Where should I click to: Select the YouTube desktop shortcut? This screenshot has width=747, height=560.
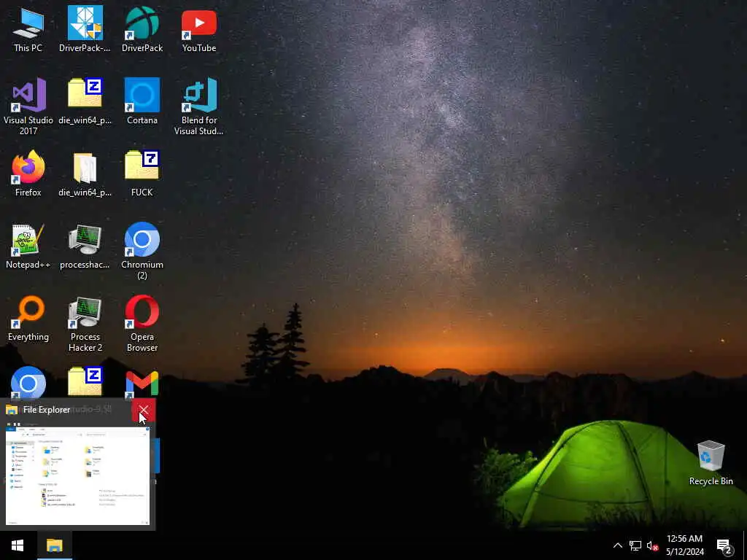[199, 29]
